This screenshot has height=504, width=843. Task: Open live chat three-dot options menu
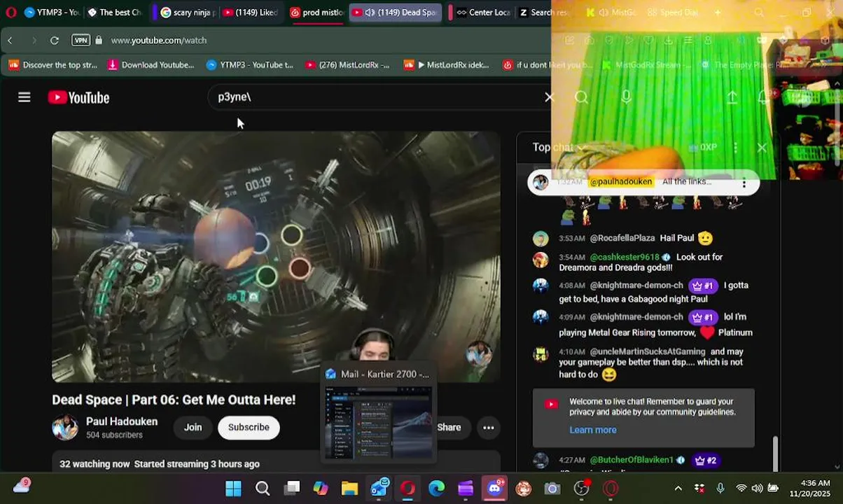pos(735,148)
